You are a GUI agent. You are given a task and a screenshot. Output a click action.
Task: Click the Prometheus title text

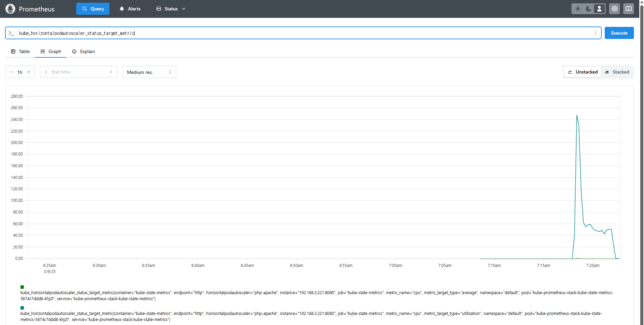[37, 9]
